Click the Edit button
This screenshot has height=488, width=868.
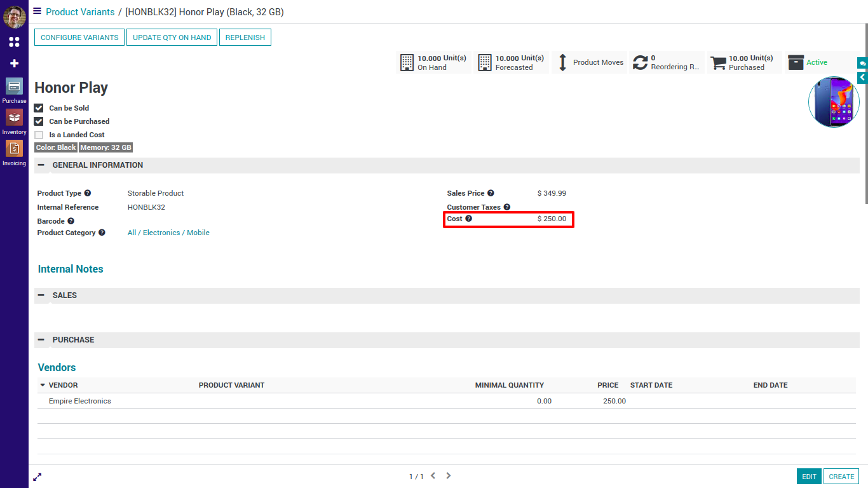(x=808, y=477)
